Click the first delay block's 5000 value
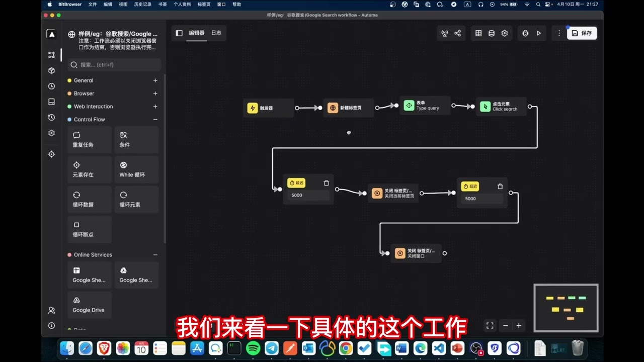This screenshot has height=362, width=644. 308,195
